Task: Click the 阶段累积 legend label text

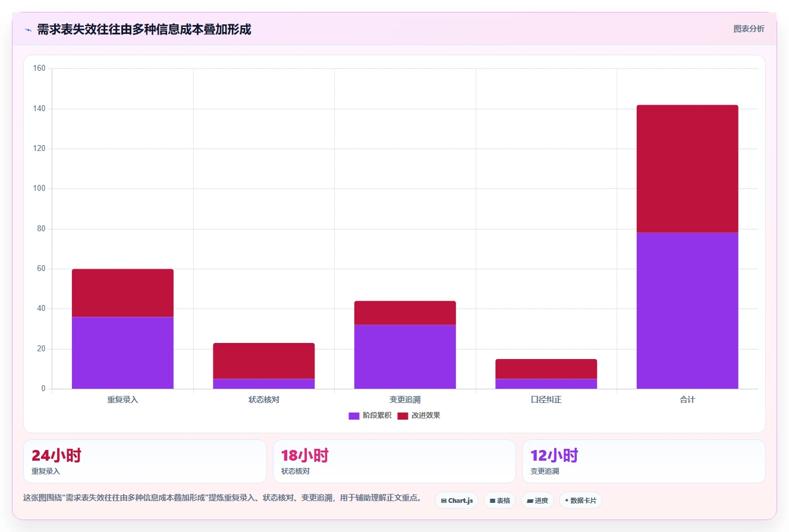Action: pos(377,415)
